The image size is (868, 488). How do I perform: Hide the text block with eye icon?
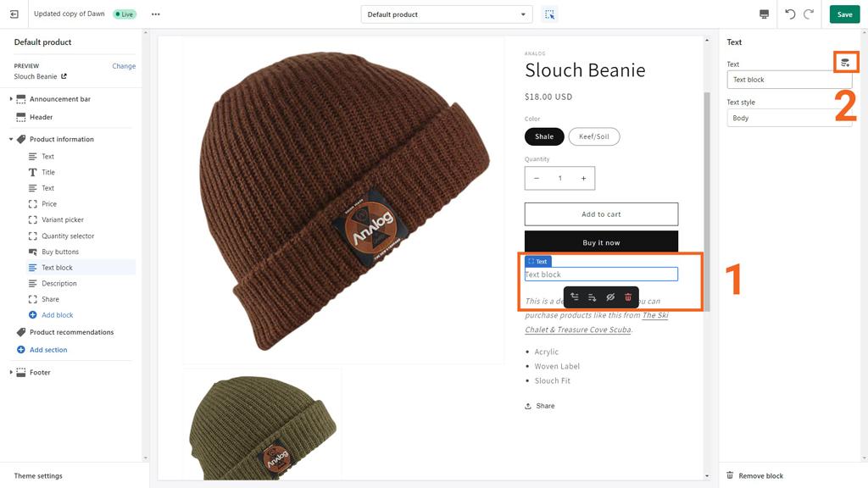(x=610, y=297)
